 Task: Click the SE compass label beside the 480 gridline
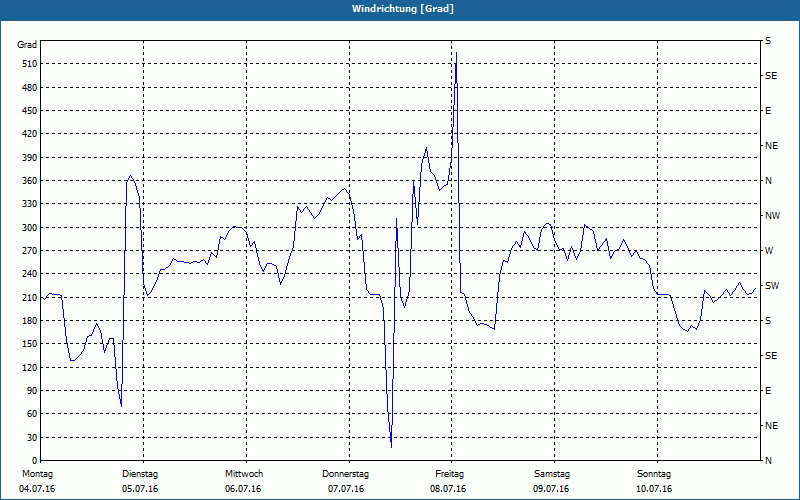click(x=771, y=76)
